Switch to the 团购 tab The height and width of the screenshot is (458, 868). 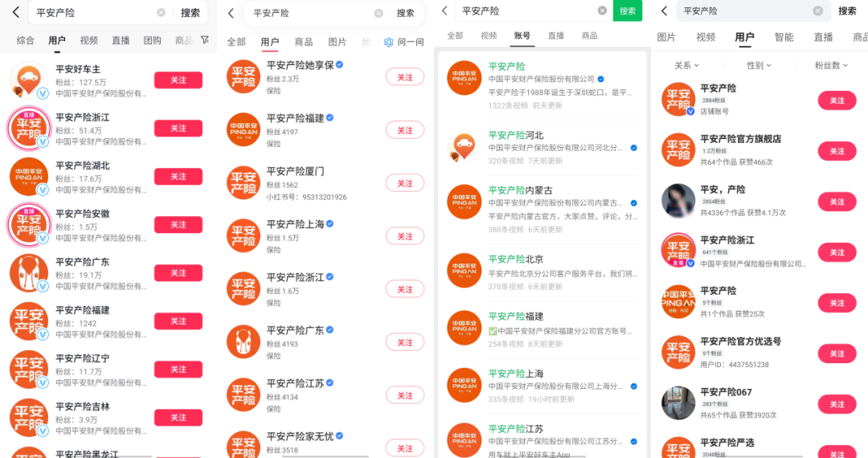[x=152, y=40]
